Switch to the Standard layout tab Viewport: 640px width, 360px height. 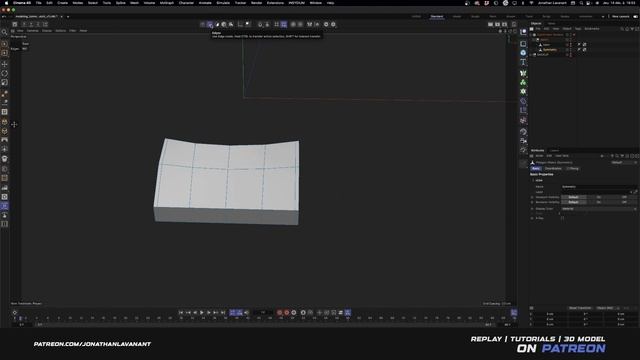click(x=437, y=17)
